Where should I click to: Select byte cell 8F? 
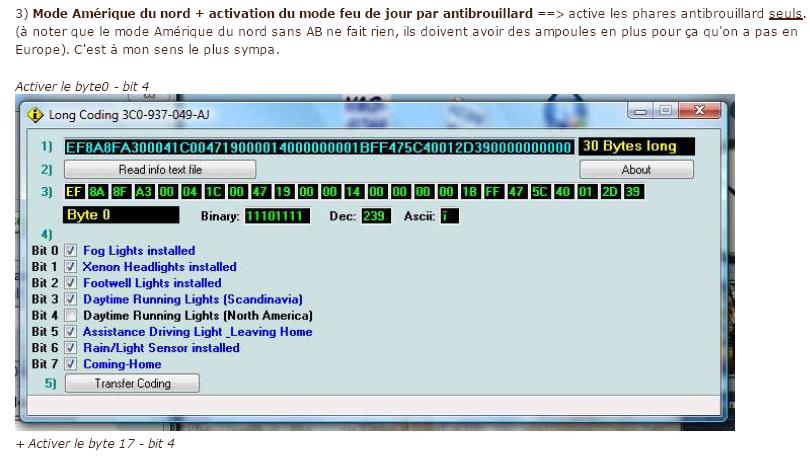click(120, 192)
